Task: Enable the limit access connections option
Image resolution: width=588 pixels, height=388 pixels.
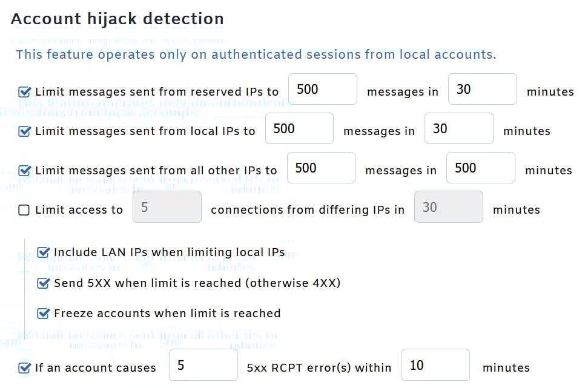Action: click(24, 209)
